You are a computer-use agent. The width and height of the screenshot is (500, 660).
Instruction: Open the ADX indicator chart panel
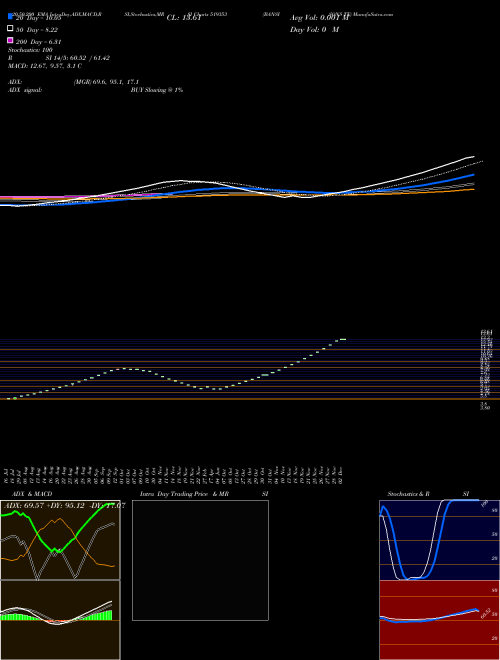click(x=60, y=540)
